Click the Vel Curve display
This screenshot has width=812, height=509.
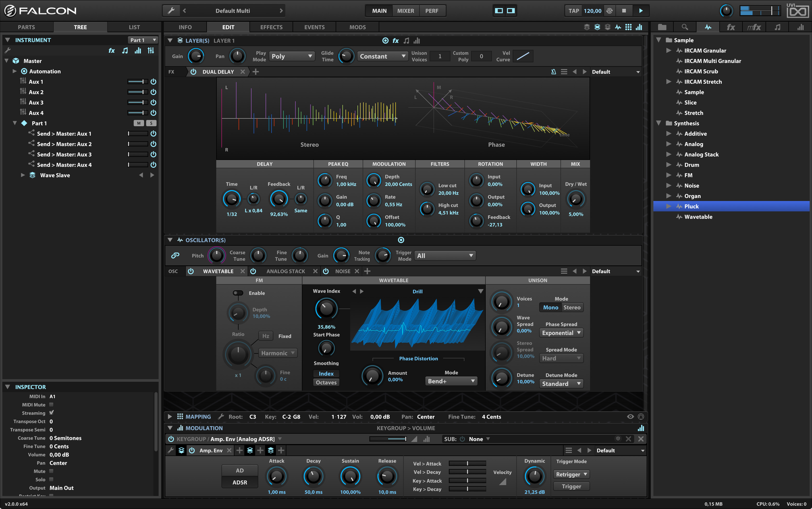[523, 56]
